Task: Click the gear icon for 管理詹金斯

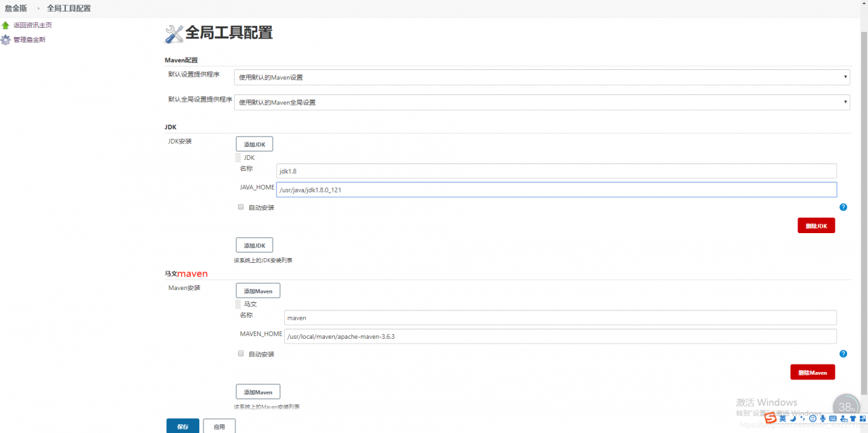Action: pos(5,40)
